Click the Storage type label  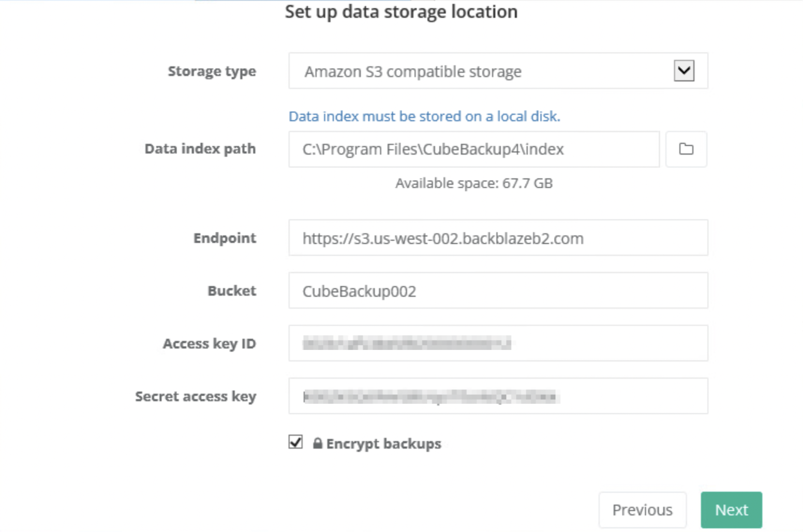[212, 71]
